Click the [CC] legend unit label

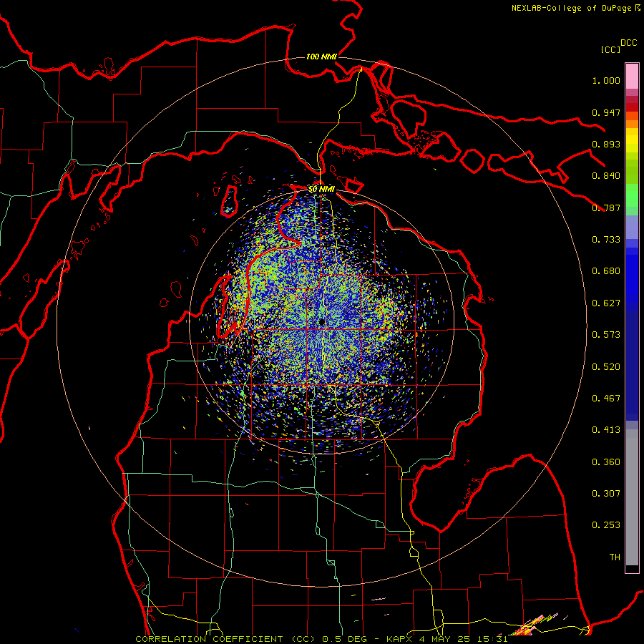tap(610, 49)
